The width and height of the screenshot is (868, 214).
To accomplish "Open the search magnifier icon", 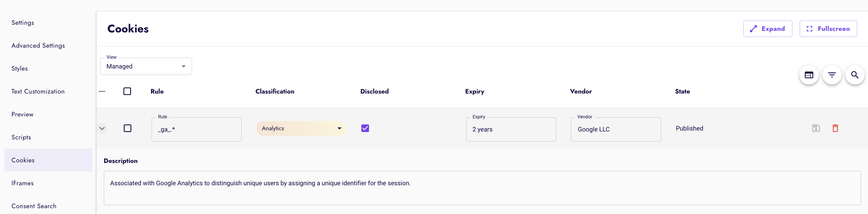I will pos(855,75).
